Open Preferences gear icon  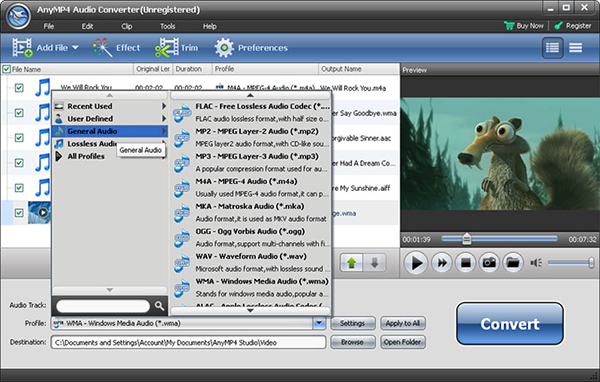click(224, 48)
